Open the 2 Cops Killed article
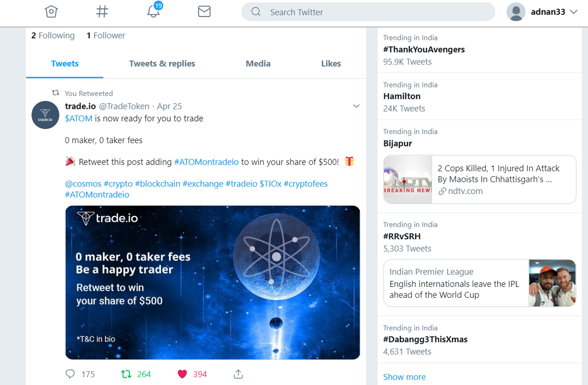 (498, 174)
